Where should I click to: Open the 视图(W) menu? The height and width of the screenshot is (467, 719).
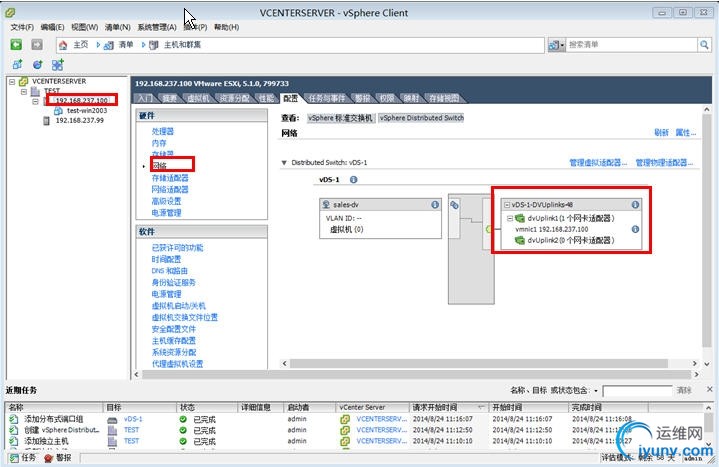(84, 27)
